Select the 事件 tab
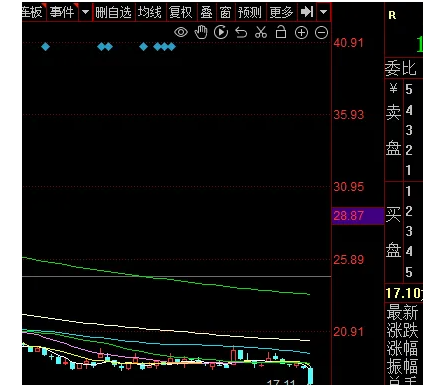 tap(62, 13)
